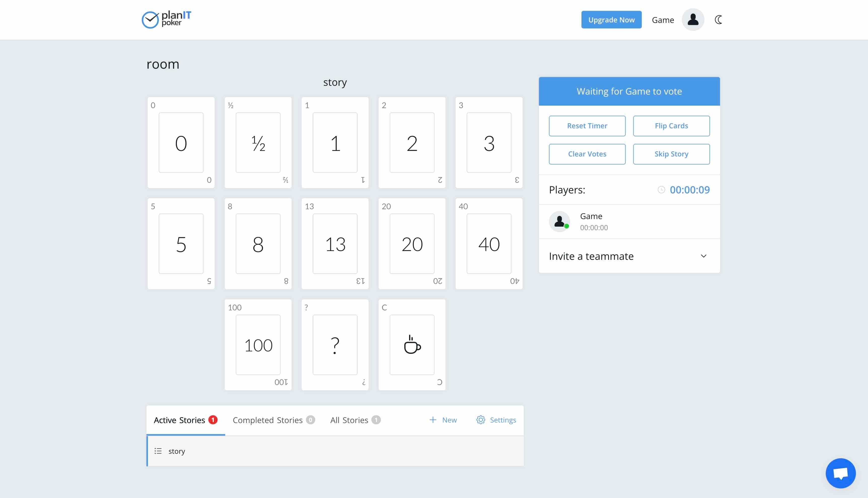
Task: Click Game player avatar in Players list
Action: [559, 222]
